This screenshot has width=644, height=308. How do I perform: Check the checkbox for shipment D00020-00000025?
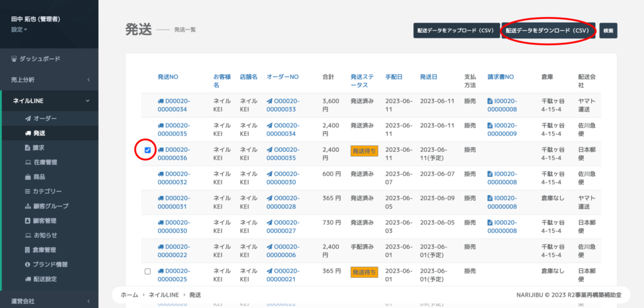pos(147,271)
